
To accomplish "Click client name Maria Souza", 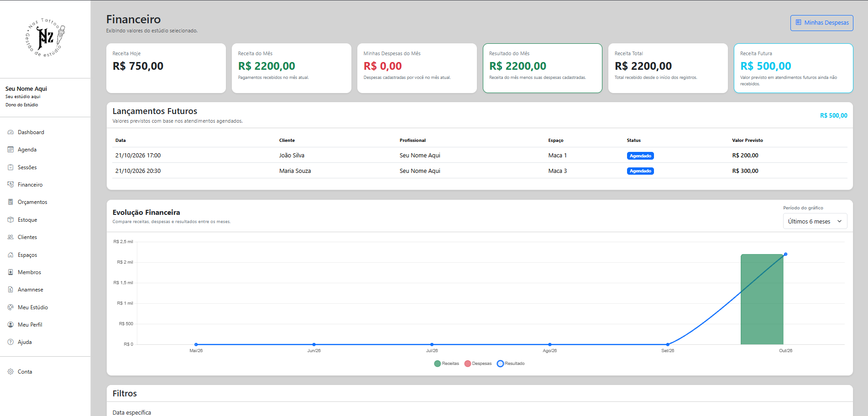I will point(295,171).
